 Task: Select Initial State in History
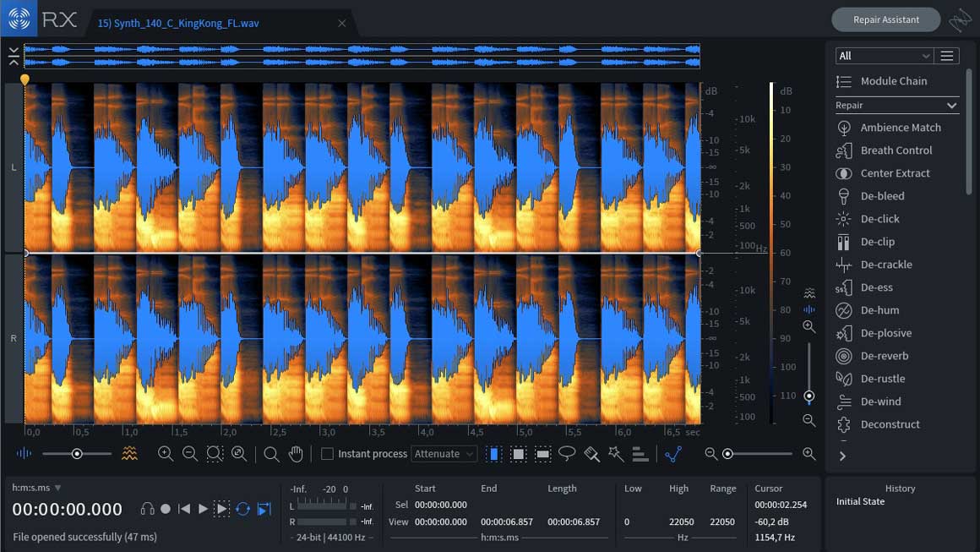point(861,501)
